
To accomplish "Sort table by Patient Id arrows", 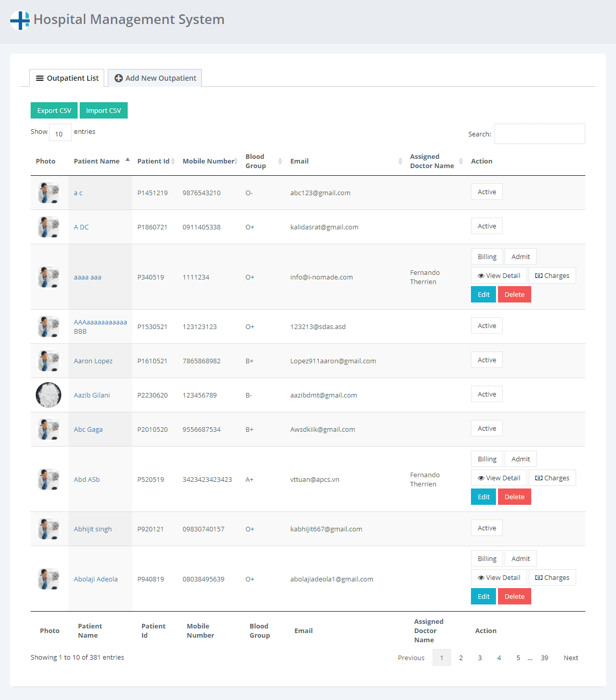I will 173,161.
